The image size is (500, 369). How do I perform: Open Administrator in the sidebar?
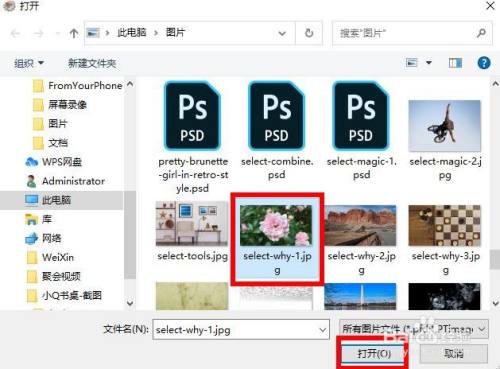(65, 181)
